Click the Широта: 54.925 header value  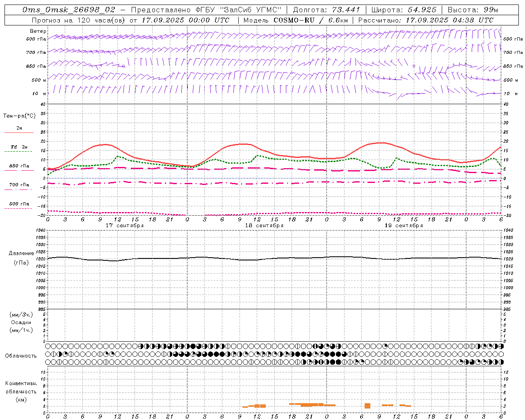click(404, 10)
